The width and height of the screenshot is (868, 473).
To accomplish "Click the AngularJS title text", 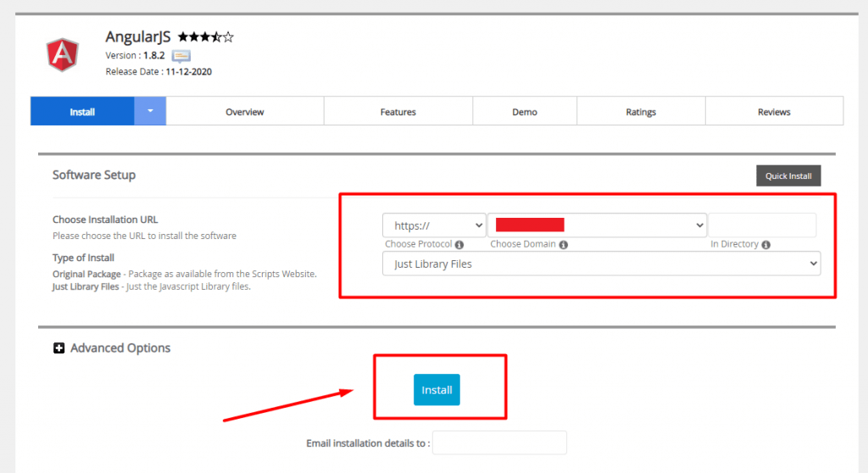I will pos(138,36).
